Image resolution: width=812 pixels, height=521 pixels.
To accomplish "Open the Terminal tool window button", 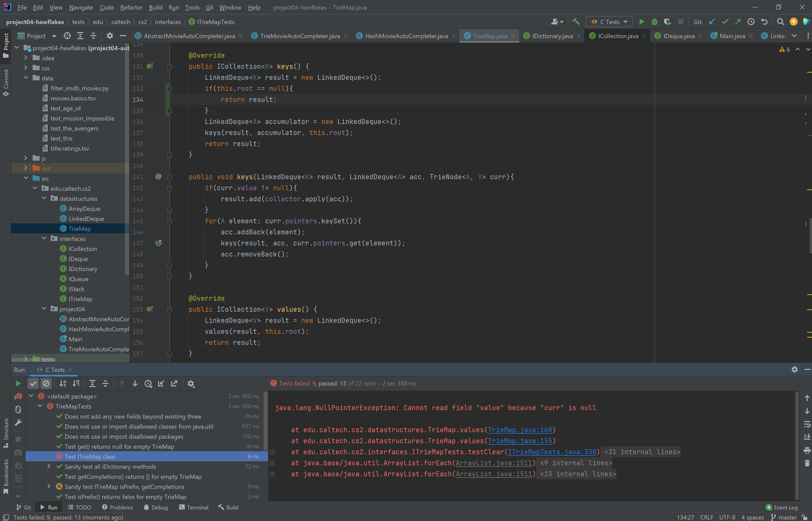I will point(194,507).
